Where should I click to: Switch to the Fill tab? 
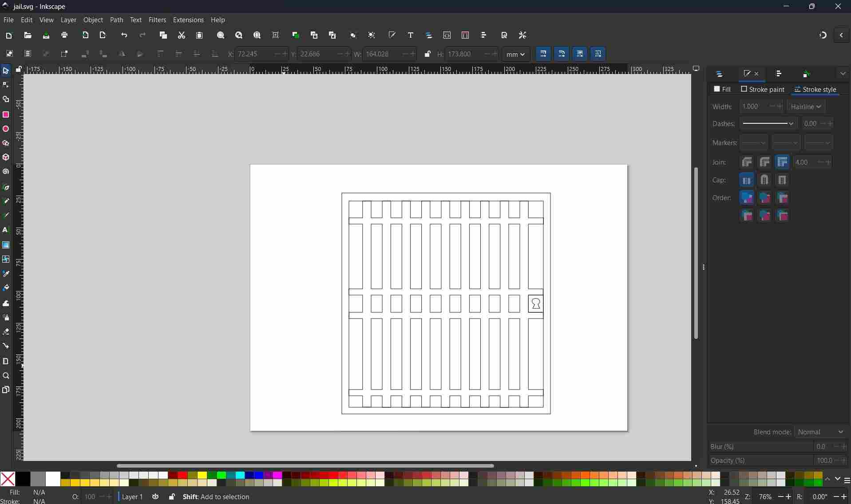click(722, 89)
